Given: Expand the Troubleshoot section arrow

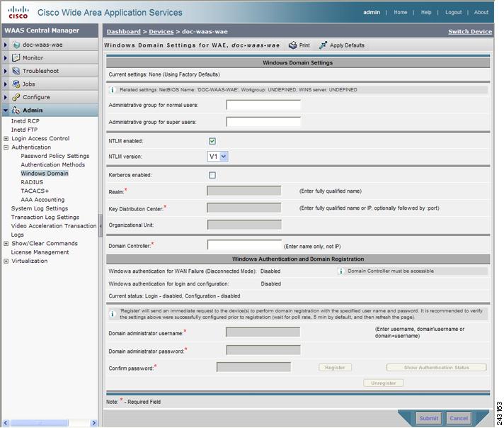Looking at the screenshot, I should [6, 71].
